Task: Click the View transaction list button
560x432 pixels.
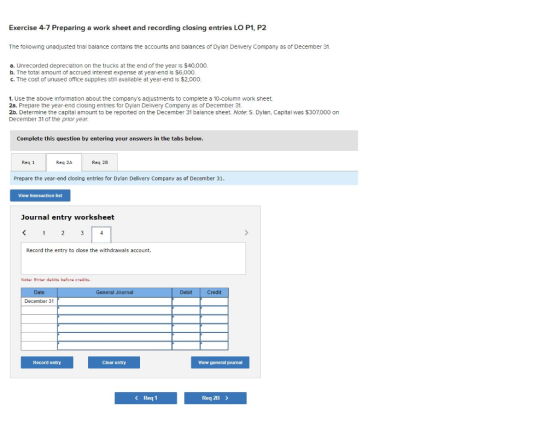Action: tap(40, 195)
